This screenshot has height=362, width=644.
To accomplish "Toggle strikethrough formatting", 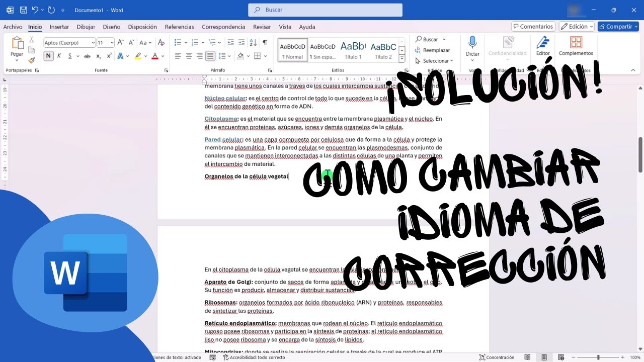I will [x=87, y=56].
